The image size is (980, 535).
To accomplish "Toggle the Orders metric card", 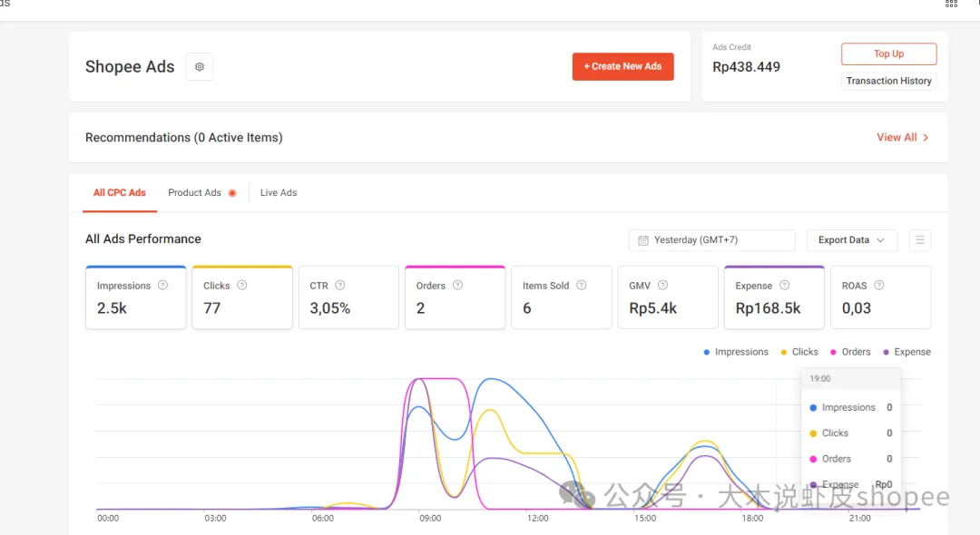I will (x=455, y=297).
